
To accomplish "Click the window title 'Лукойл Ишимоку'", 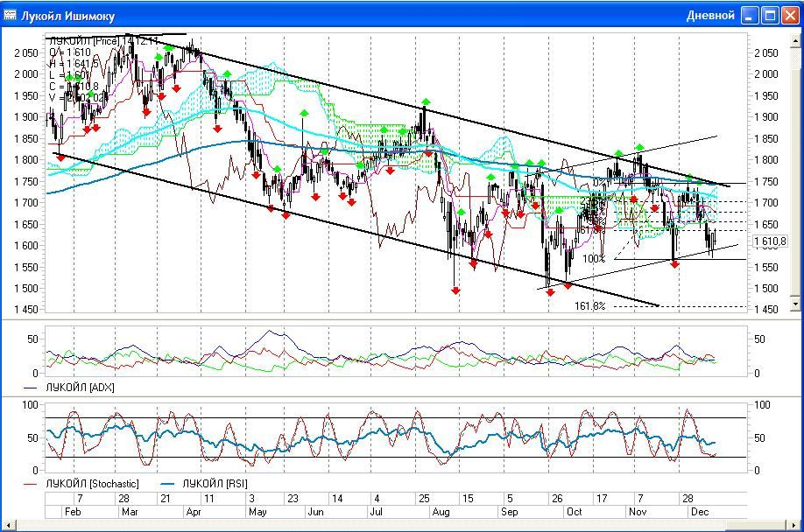I will [x=67, y=17].
